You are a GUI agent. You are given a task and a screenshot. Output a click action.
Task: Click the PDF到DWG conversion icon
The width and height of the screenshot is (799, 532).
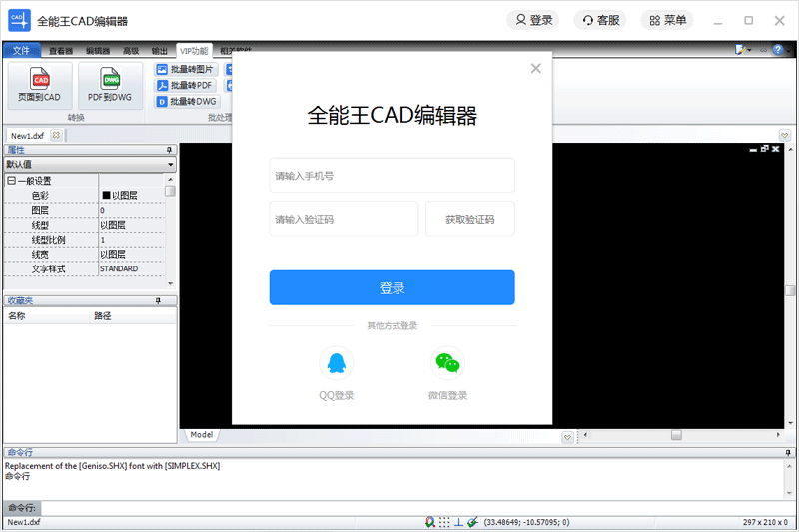110,86
